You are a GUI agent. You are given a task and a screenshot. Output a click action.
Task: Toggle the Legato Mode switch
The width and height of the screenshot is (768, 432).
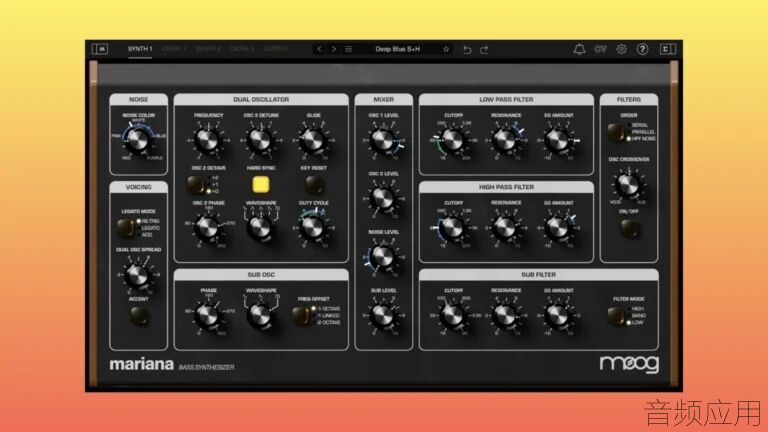point(125,228)
